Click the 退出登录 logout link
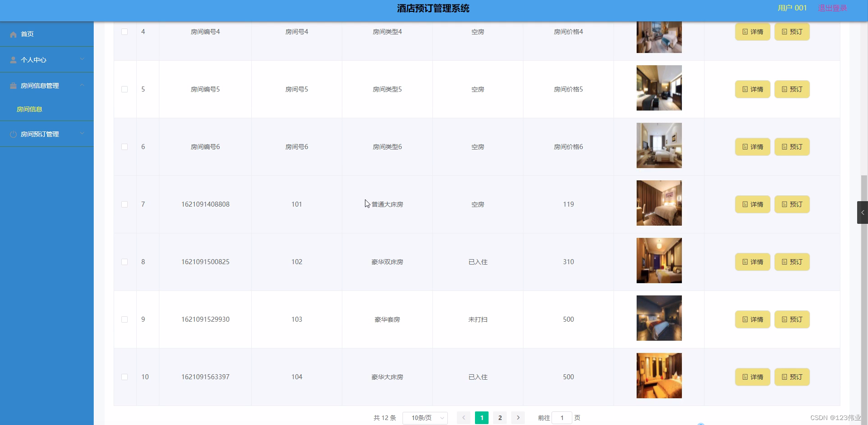This screenshot has width=868, height=425. click(x=832, y=8)
